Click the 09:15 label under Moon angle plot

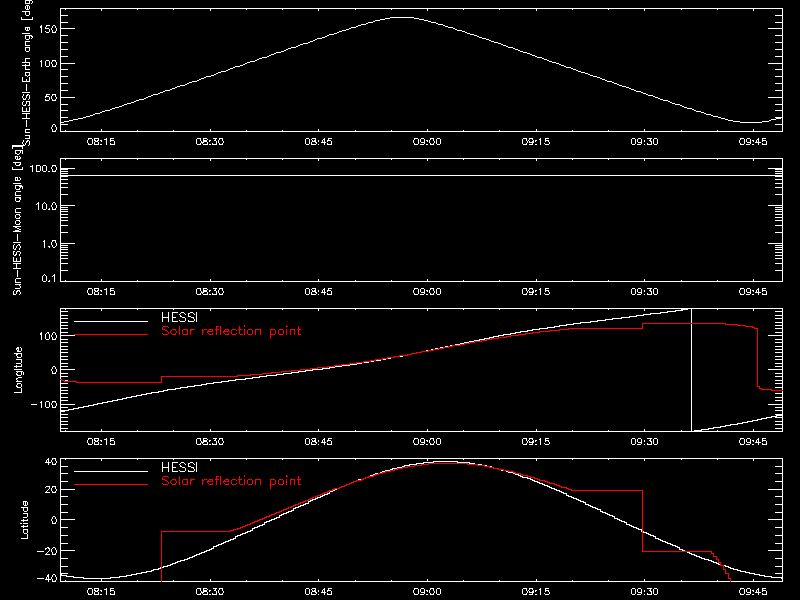pos(536,292)
